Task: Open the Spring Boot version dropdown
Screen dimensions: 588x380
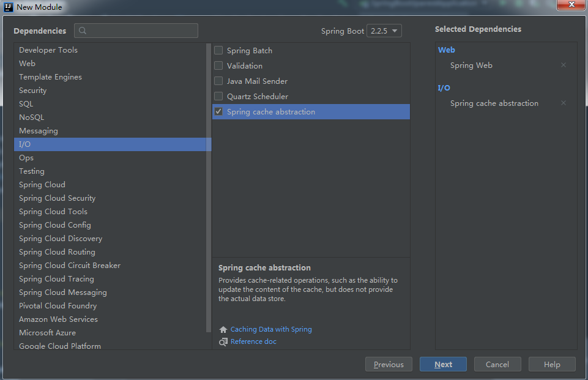Action: (384, 31)
